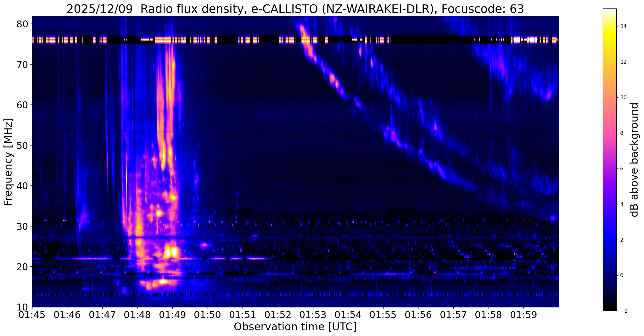Click the 01:52 time tick label
Screen dimensions: 644x336
coord(278,315)
